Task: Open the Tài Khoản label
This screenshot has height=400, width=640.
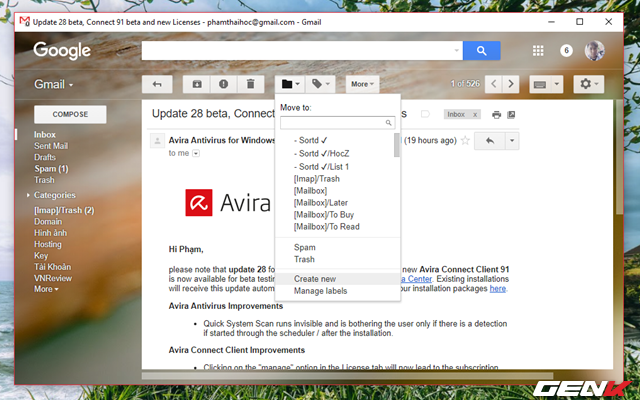Action: click(x=52, y=267)
